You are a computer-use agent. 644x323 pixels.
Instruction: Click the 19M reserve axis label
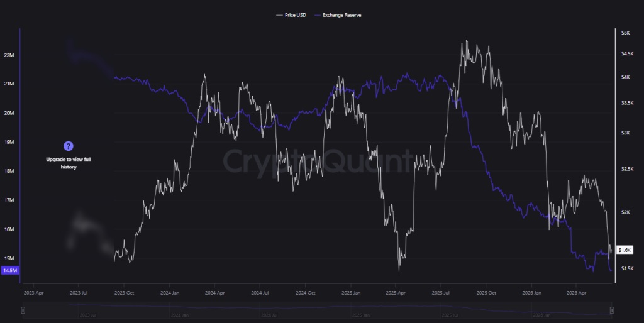tap(9, 142)
